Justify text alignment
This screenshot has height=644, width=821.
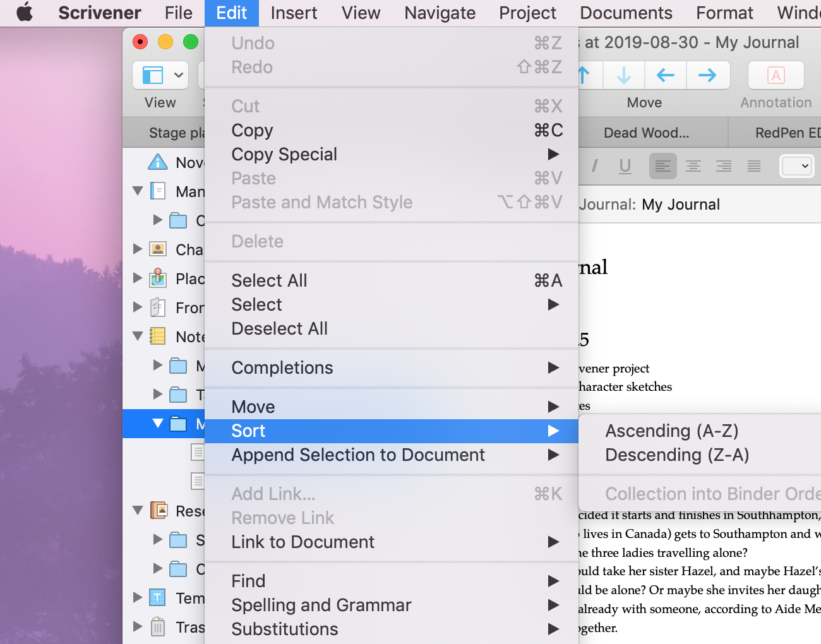click(x=754, y=166)
